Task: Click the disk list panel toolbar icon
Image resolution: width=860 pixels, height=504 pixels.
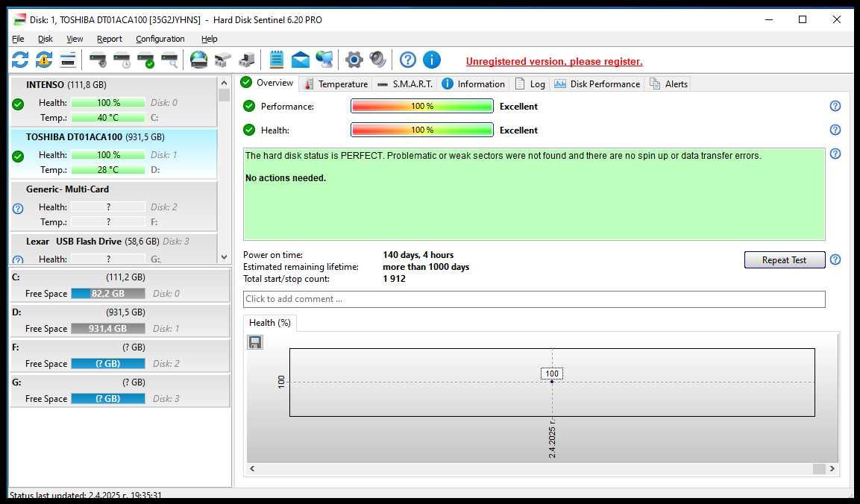Action: tap(68, 59)
